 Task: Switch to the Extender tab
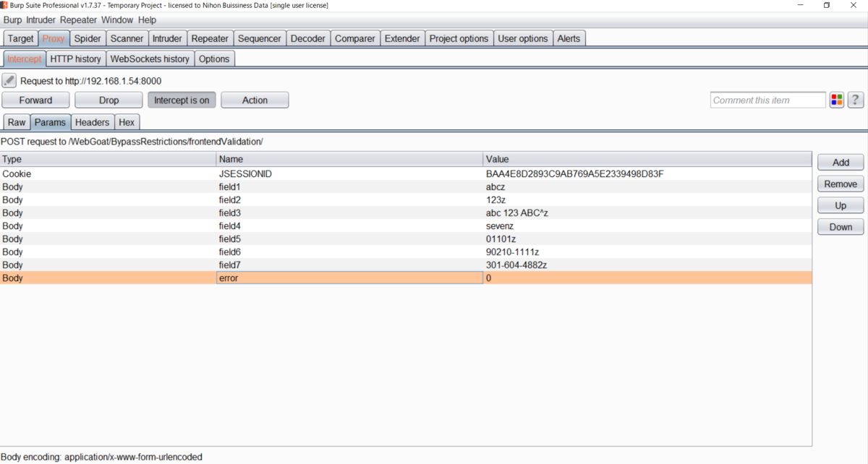click(x=402, y=38)
